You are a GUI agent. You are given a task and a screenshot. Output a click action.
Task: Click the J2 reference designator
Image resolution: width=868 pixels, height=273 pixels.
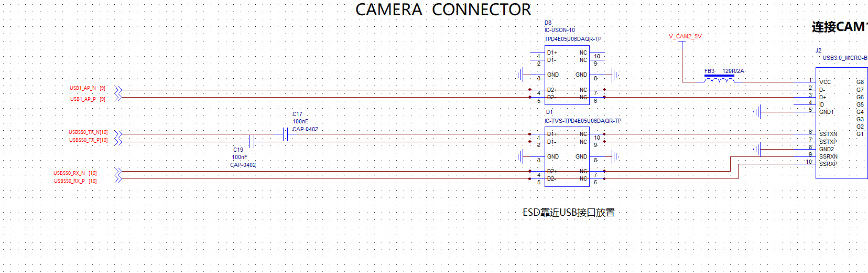[818, 50]
